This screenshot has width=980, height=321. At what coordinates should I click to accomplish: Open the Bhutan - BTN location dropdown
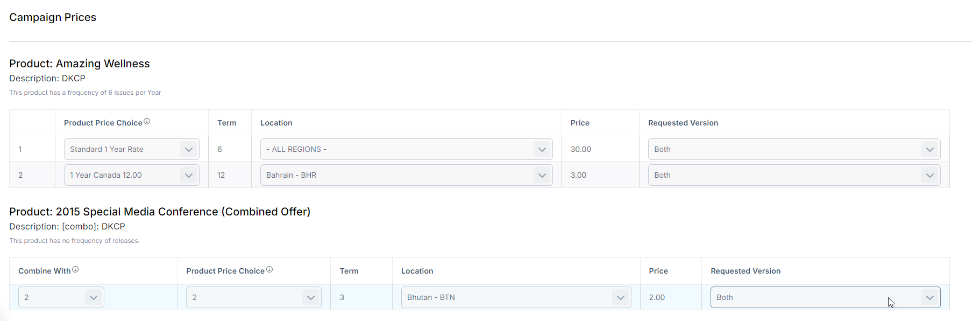pyautogui.click(x=515, y=297)
